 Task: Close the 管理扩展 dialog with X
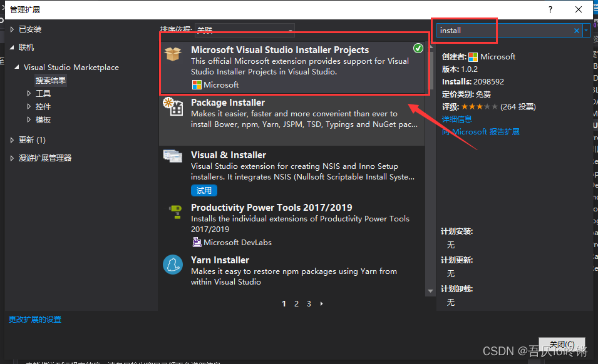[x=578, y=9]
